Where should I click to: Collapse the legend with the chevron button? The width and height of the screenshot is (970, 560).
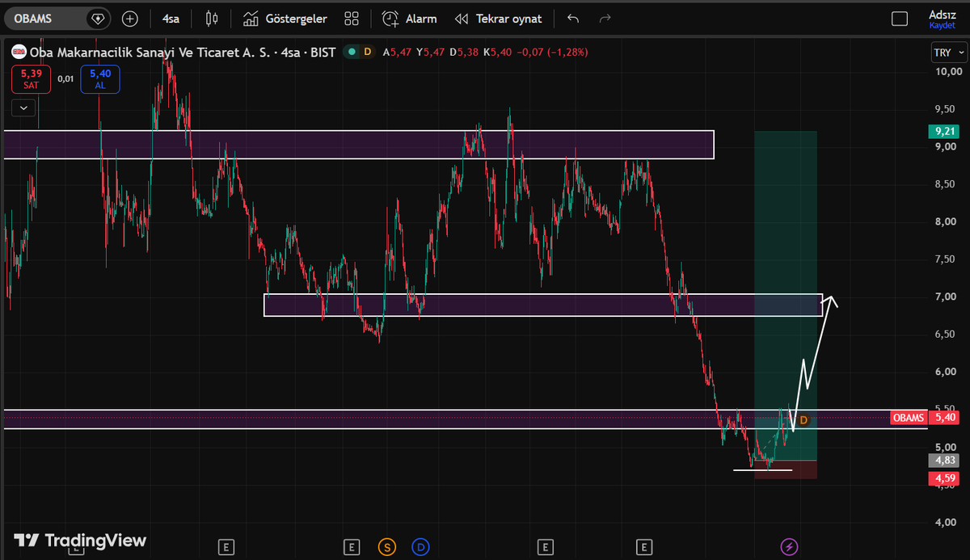click(x=23, y=107)
